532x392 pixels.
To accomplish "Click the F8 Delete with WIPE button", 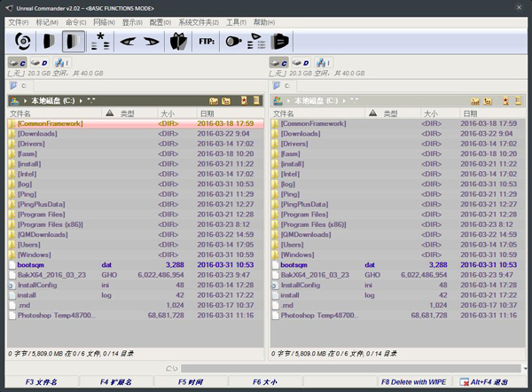I will [413, 382].
